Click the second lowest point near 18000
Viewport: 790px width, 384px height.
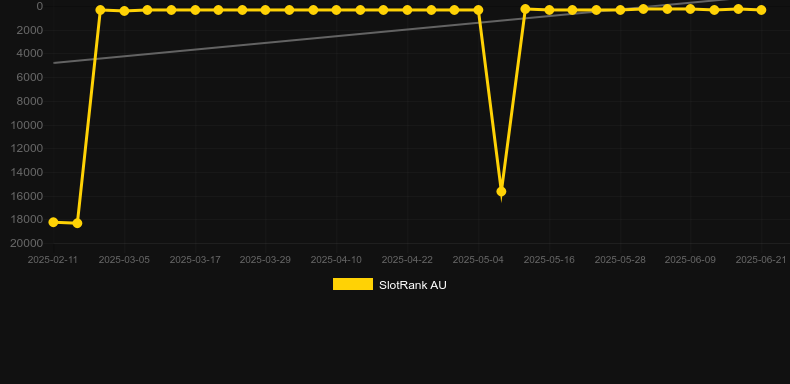click(x=77, y=223)
